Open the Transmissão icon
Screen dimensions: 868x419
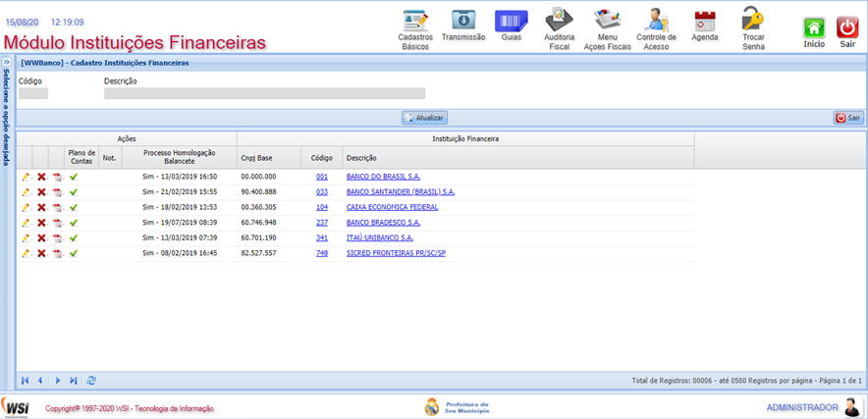click(463, 21)
